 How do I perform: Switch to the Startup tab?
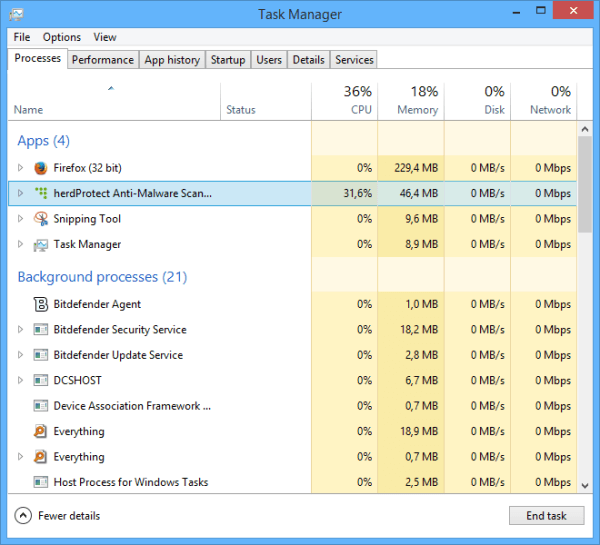228,60
